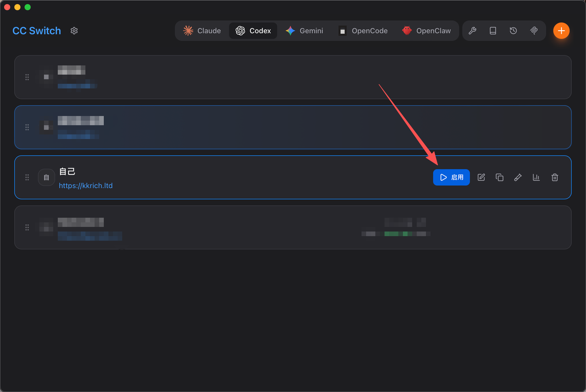Click the rightmost stacked-lines toolbar icon beside the clock
Viewport: 586px width, 392px height.
(534, 31)
